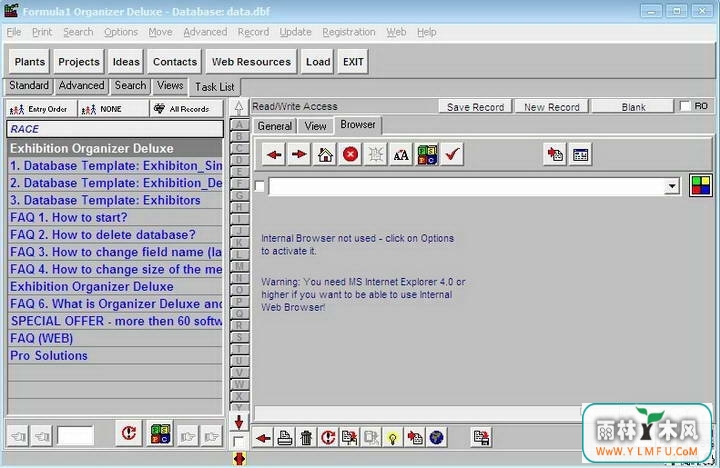Open the NONE sort selector
This screenshot has width=720, height=468.
click(113, 109)
